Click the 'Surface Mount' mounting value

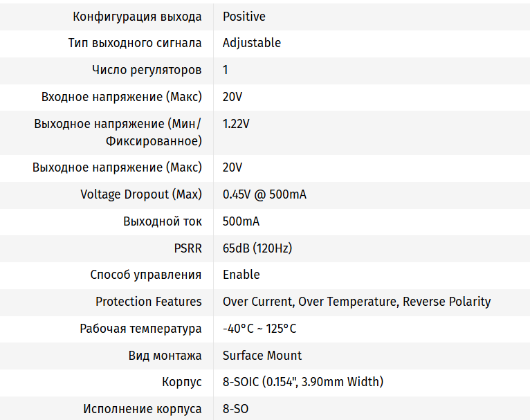coord(262,356)
